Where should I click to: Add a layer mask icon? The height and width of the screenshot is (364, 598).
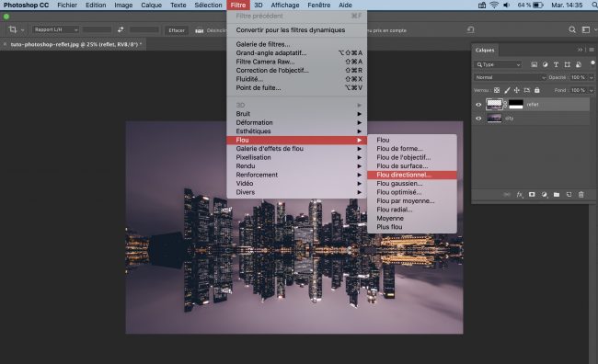[x=532, y=195]
